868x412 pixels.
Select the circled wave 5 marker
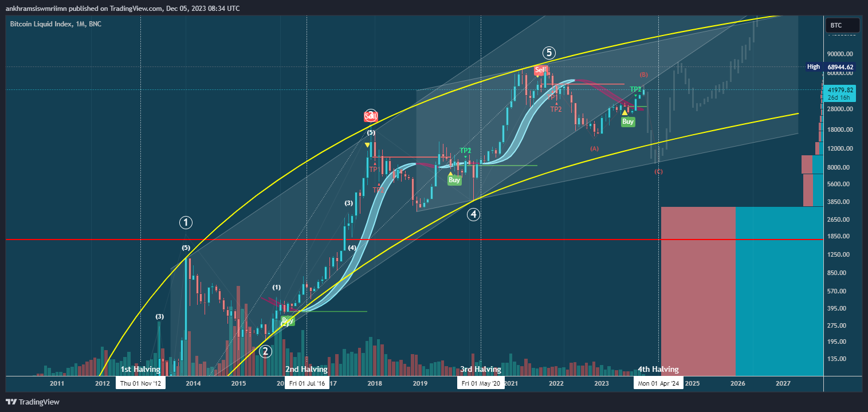tap(549, 53)
